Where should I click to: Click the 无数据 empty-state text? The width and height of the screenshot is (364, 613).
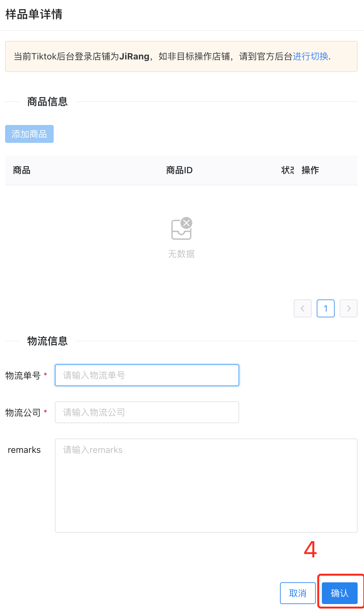(181, 254)
